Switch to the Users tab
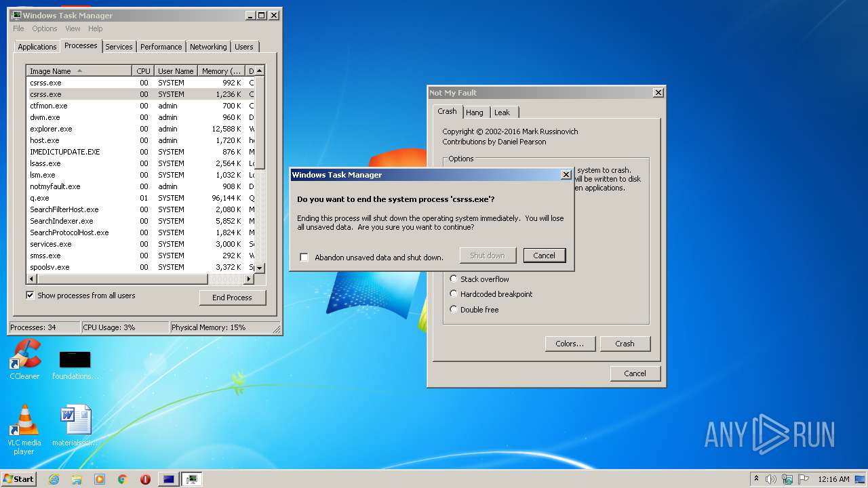This screenshot has width=868, height=488. tap(244, 47)
